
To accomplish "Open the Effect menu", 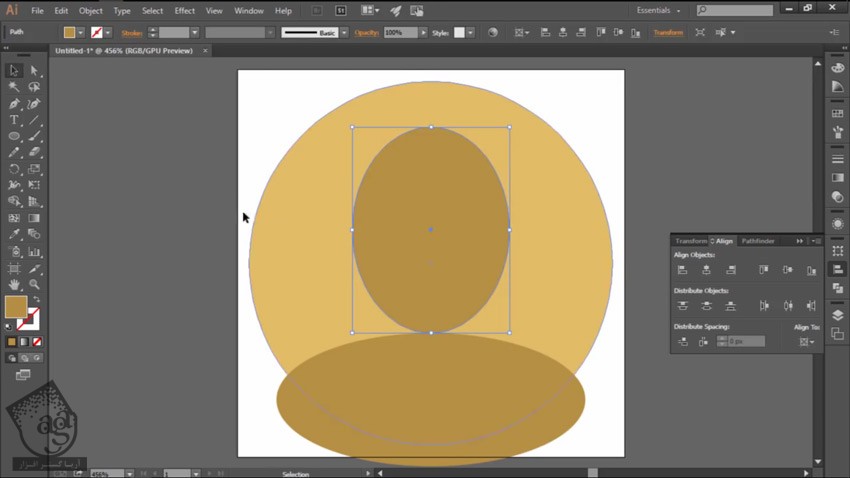I will [184, 10].
